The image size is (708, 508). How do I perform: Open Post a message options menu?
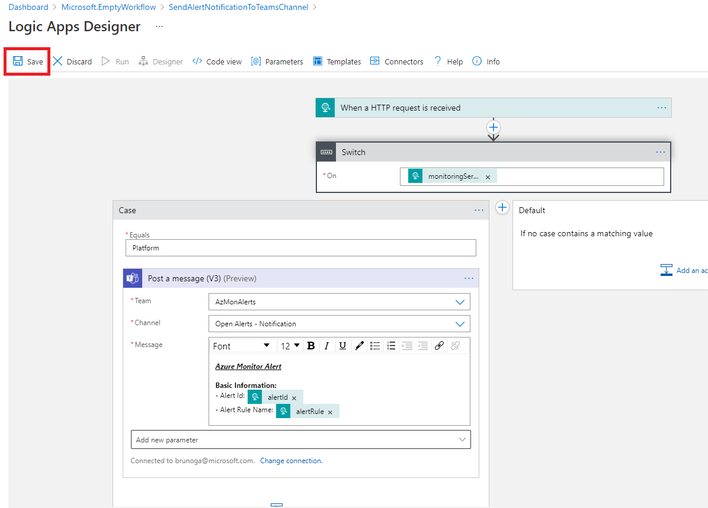coord(469,279)
